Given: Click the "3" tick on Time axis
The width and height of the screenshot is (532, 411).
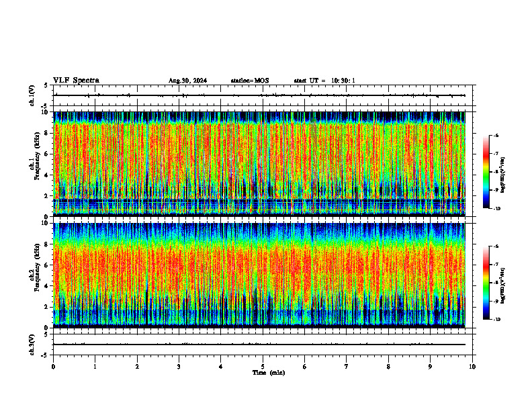Looking at the screenshot, I should 179,367.
